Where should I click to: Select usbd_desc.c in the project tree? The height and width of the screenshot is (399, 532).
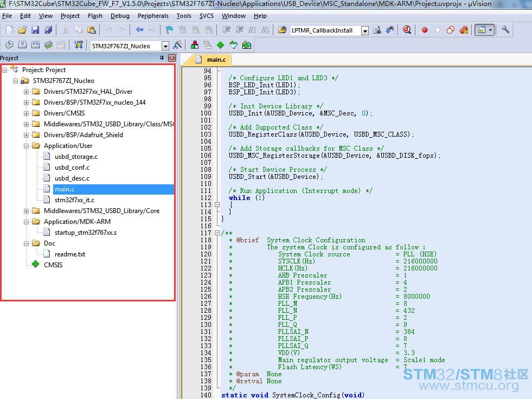pos(72,178)
